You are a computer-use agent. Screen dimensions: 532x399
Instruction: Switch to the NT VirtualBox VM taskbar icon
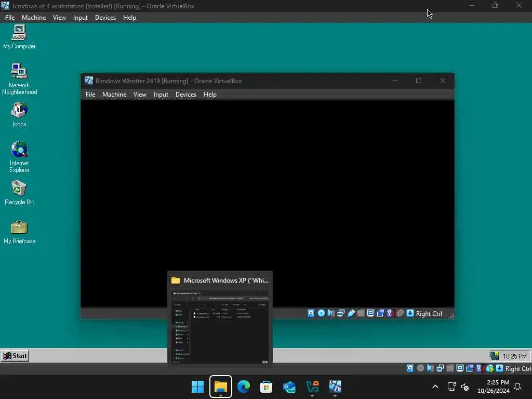(335, 387)
